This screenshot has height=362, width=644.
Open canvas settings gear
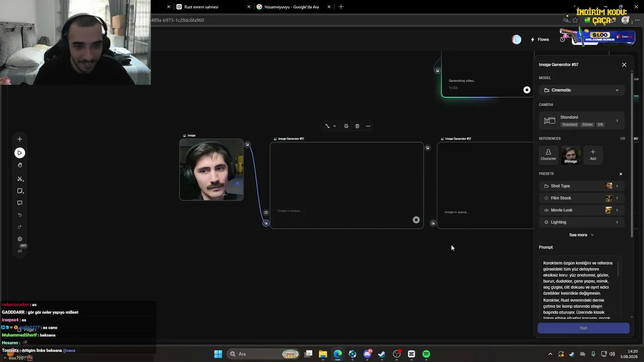tap(20, 239)
